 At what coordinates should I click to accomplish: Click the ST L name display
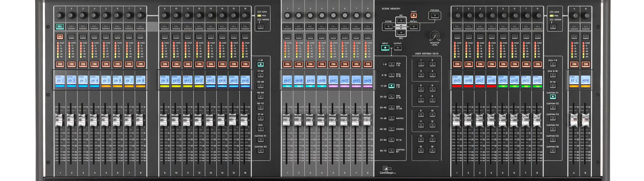574,80
